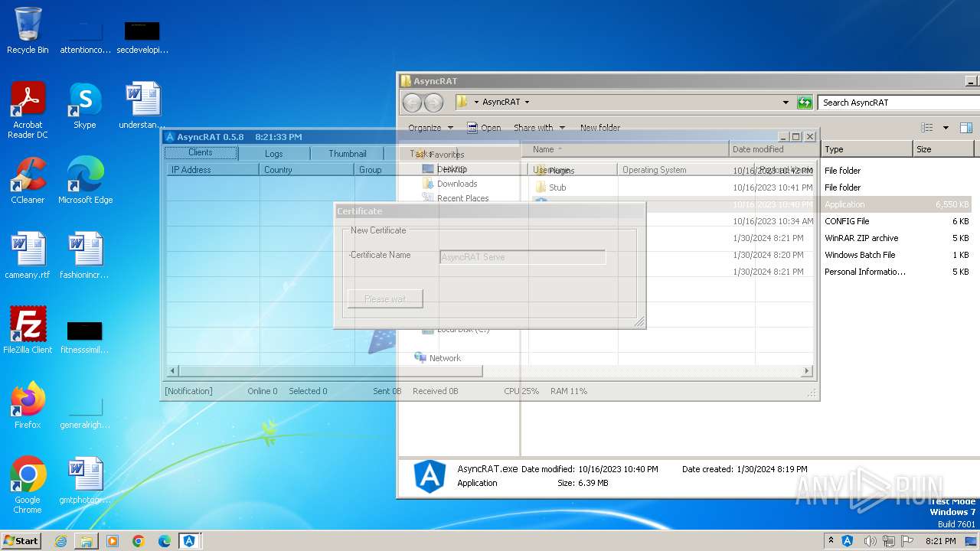980x551 pixels.
Task: Sort Explorer by the Size column
Action: (x=943, y=149)
